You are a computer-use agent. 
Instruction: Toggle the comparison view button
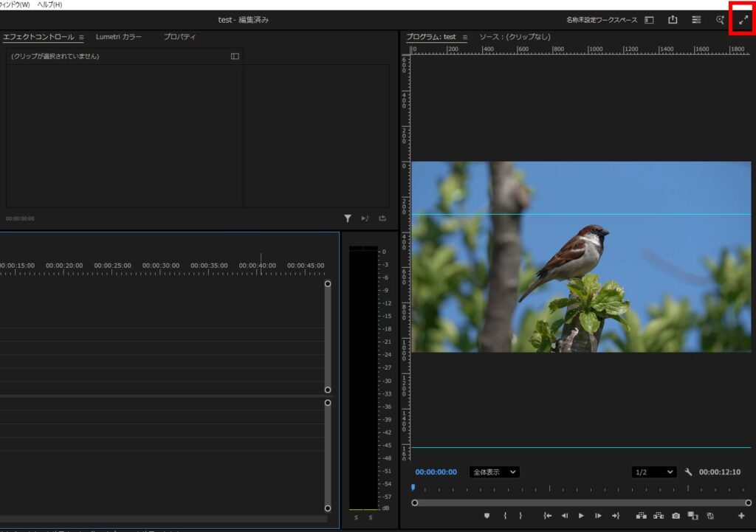coord(693,516)
